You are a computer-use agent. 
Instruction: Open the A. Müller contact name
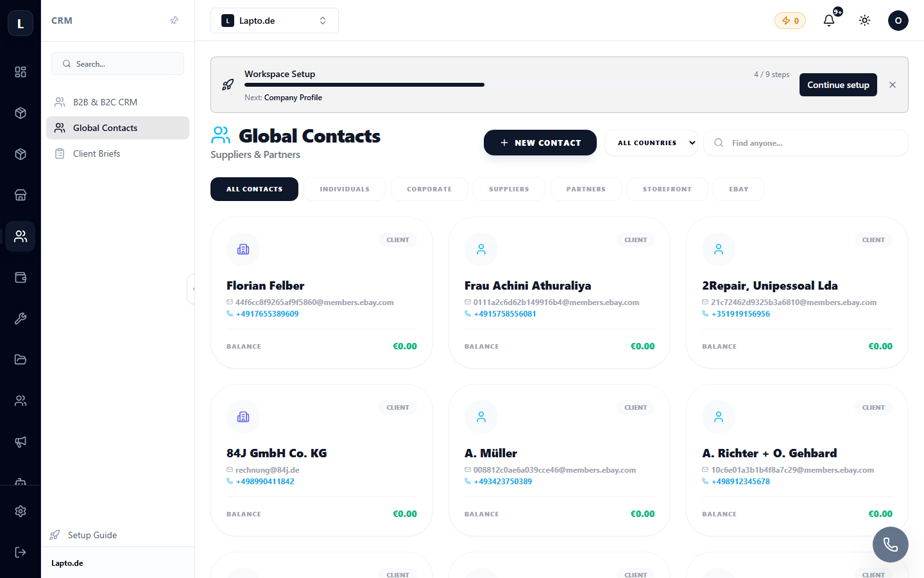[x=491, y=453]
